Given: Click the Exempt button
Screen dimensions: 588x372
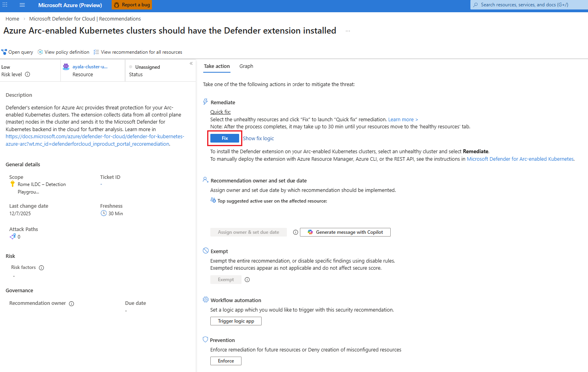Looking at the screenshot, I should pos(226,280).
